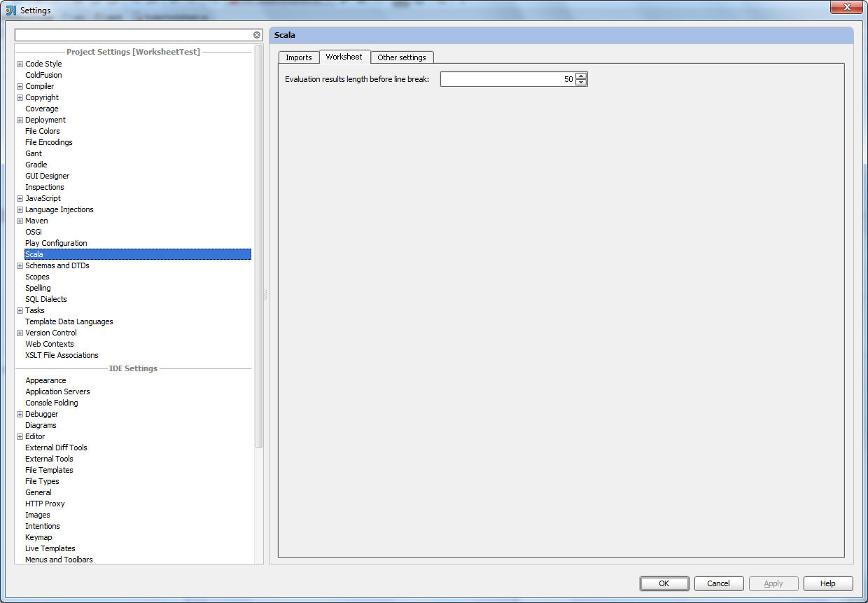Screen dimensions: 868x603
Task: Open Application Servers settings
Action: pos(57,391)
